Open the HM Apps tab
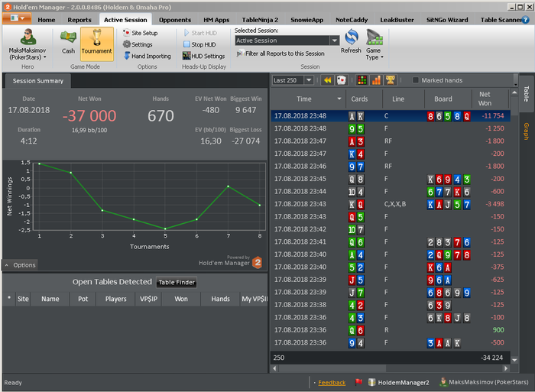This screenshot has width=535, height=392. (216, 20)
